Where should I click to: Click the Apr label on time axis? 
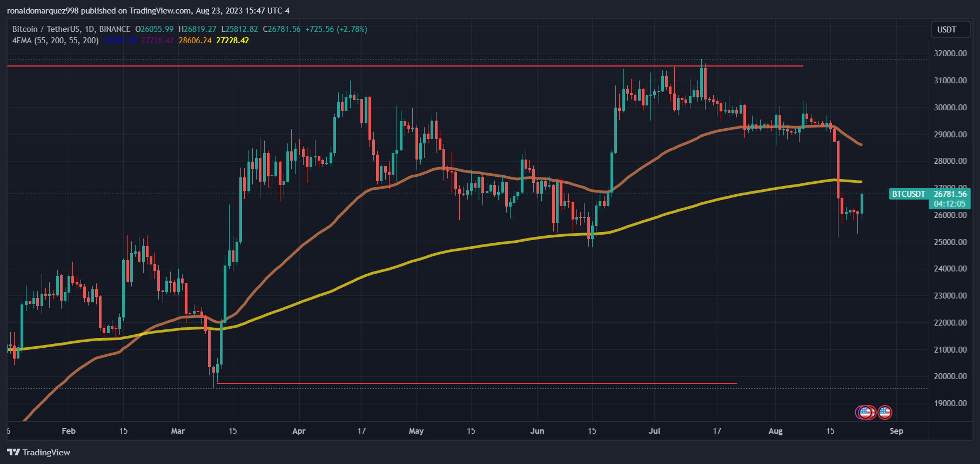click(x=299, y=431)
